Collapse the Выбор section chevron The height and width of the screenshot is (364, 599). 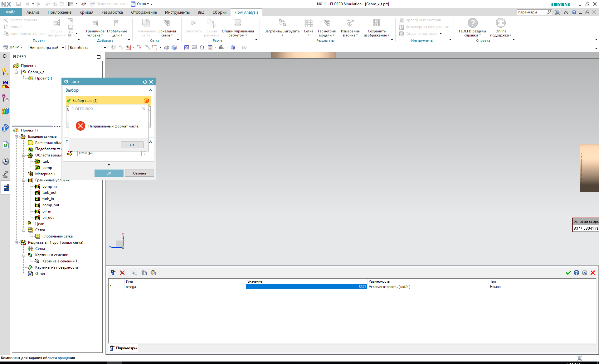(150, 90)
